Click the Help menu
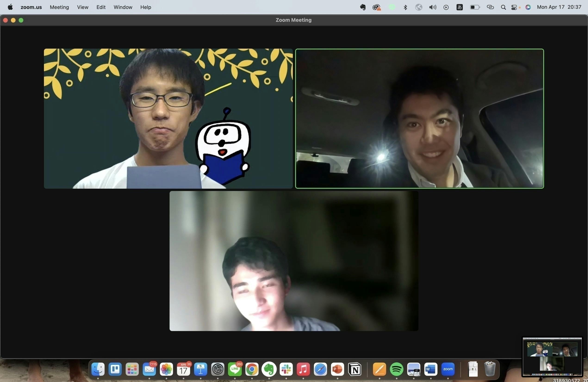The width and height of the screenshot is (588, 382). (x=146, y=7)
